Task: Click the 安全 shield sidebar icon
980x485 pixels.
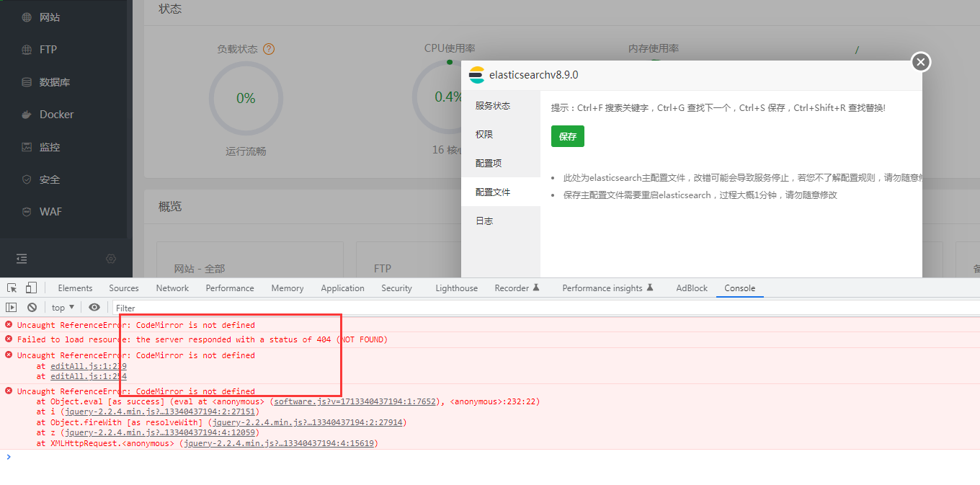Action: pos(27,179)
